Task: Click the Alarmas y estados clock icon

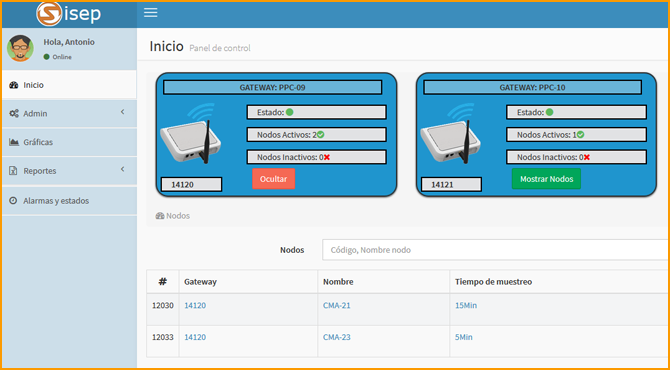Action: [13, 200]
